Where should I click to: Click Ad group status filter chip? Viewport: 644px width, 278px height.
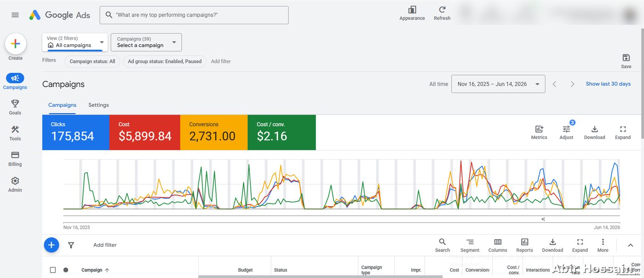coord(165,61)
